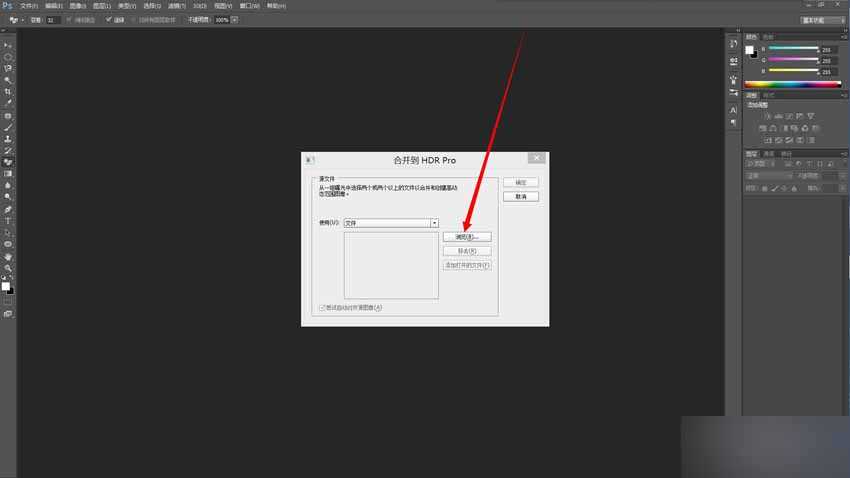Open the Filter (滤镜) menu
Image resolution: width=850 pixels, height=478 pixels.
[177, 6]
